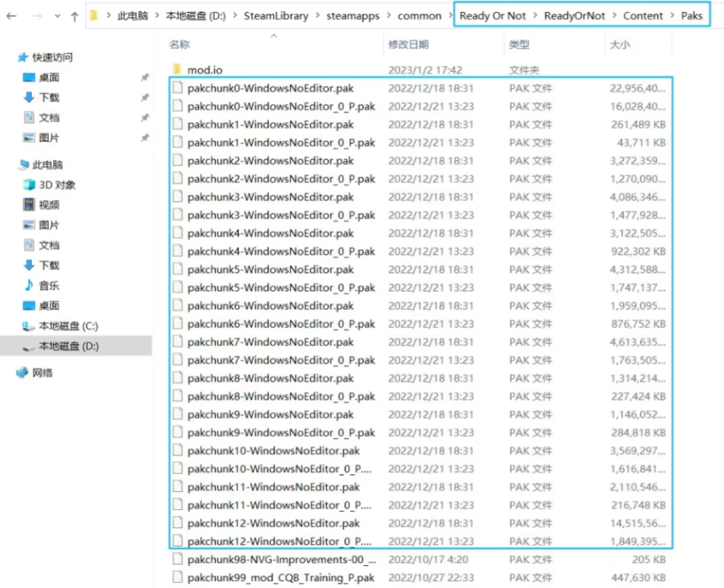The image size is (724, 588).
Task: Click date 2023/1/2 17:42 of mod.io
Action: (x=425, y=70)
